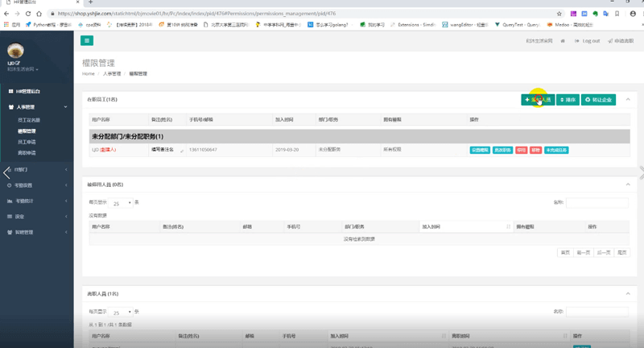This screenshot has height=348, width=644.
Task: Click the browser home icon
Action: point(39,14)
